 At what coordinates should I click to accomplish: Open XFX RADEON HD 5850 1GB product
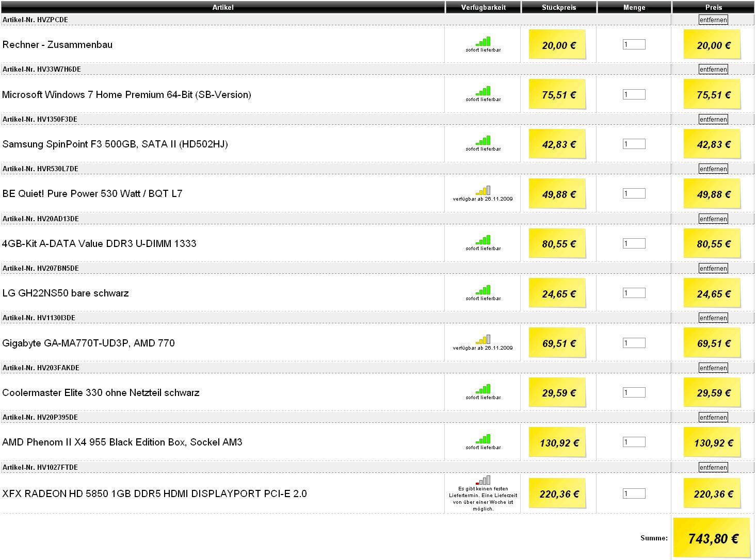tap(154, 494)
